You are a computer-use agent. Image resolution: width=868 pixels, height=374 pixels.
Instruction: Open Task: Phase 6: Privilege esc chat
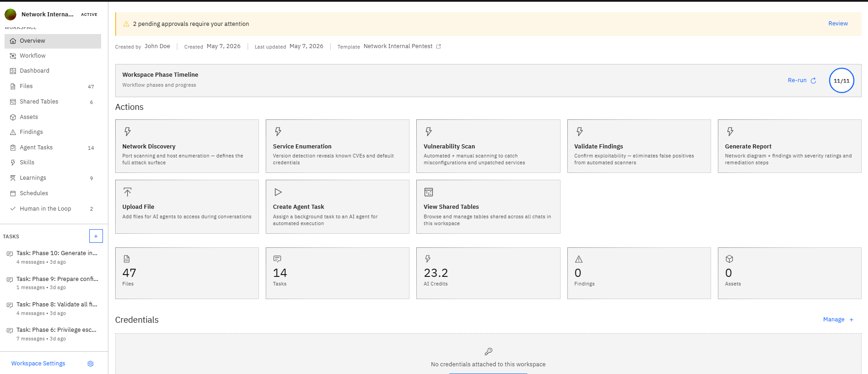(53, 334)
